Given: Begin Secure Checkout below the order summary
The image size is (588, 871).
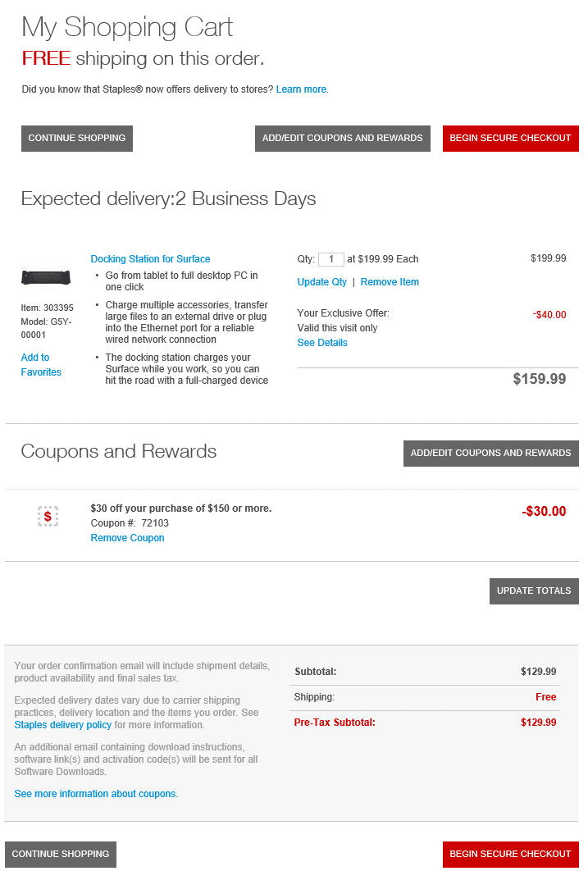Looking at the screenshot, I should pyautogui.click(x=510, y=854).
